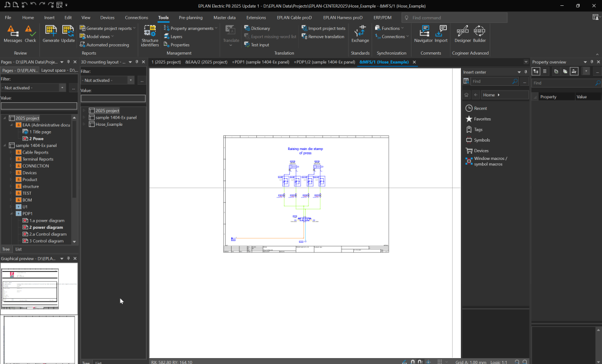Viewport: 602px width, 364px height.
Task: Open the Exchange standards tool
Action: 360,34
